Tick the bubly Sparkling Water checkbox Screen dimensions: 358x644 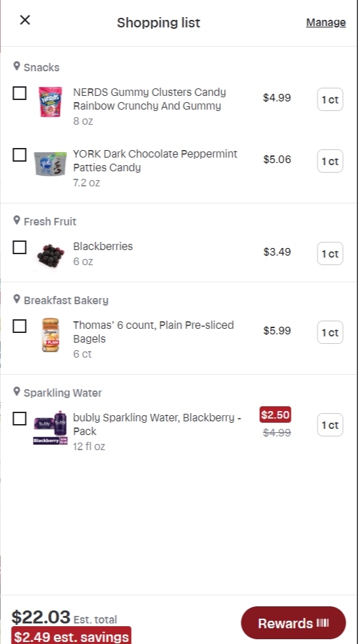tap(20, 419)
